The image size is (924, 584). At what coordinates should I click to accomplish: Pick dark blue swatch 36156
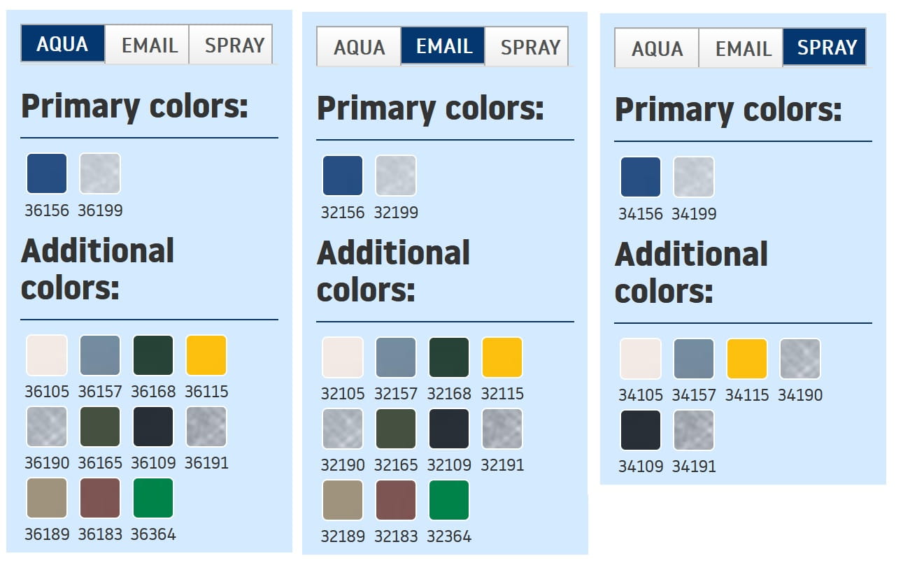(47, 173)
